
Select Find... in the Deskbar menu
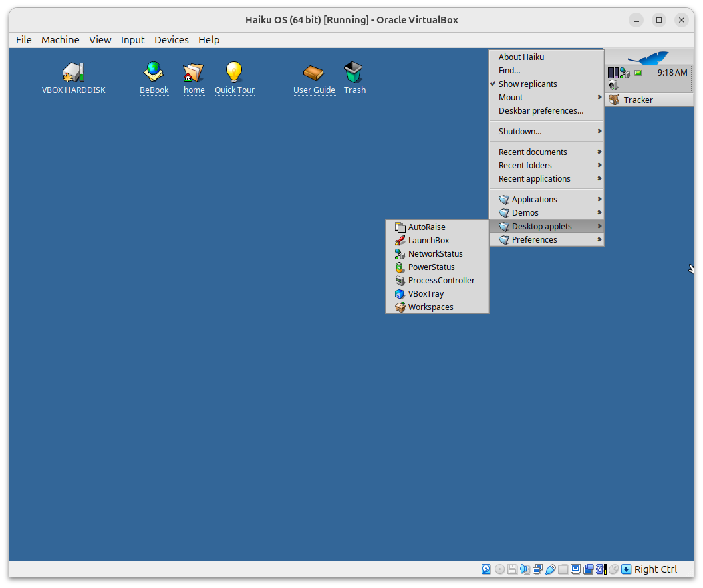pos(547,70)
